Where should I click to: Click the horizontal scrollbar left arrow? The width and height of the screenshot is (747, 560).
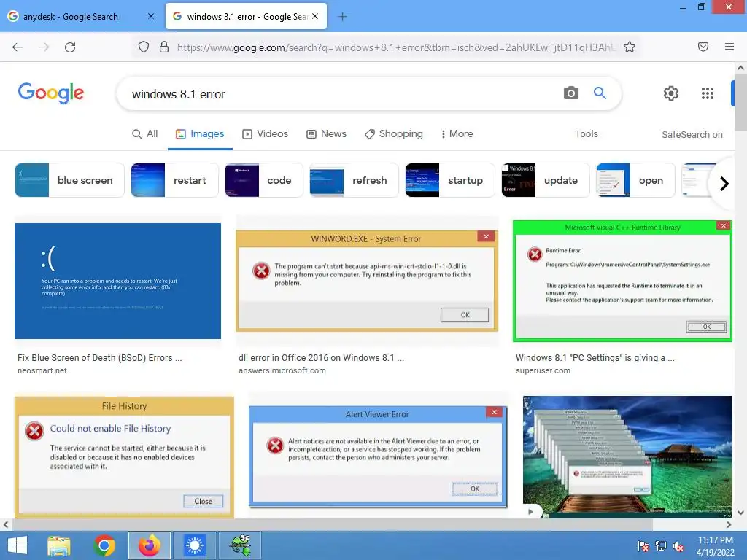(x=6, y=525)
